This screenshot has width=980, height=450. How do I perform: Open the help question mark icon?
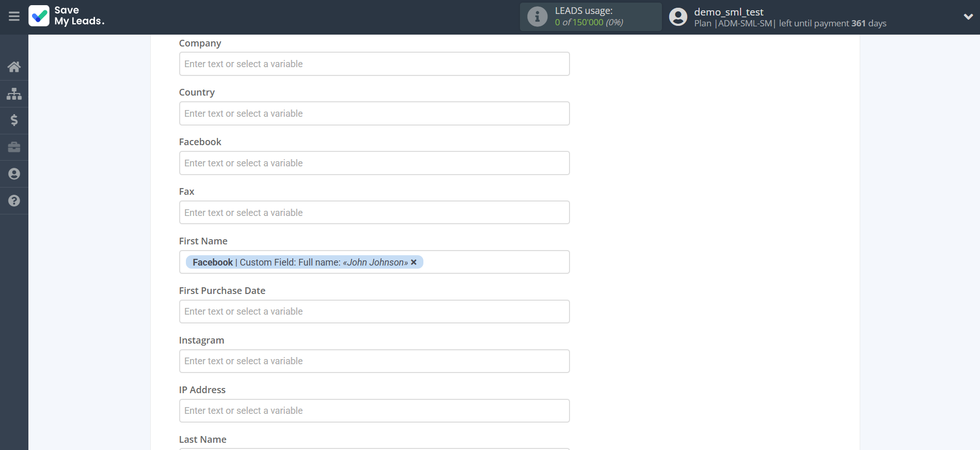pyautogui.click(x=14, y=201)
